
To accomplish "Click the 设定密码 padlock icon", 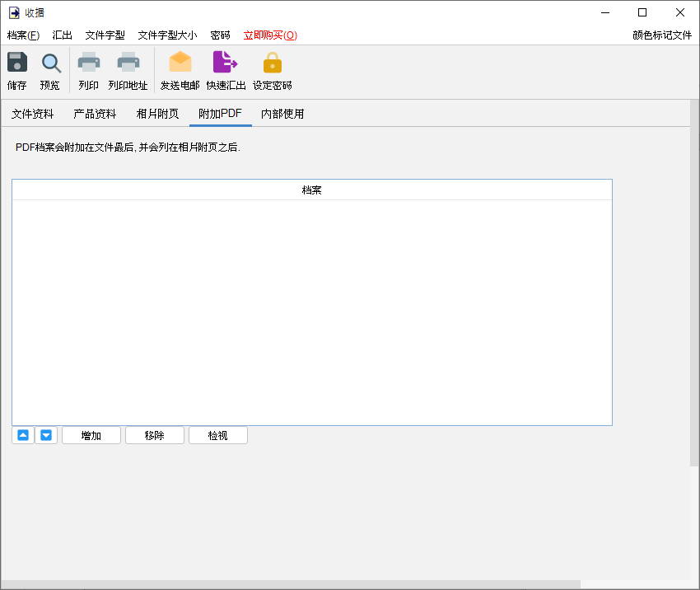I will 273,63.
